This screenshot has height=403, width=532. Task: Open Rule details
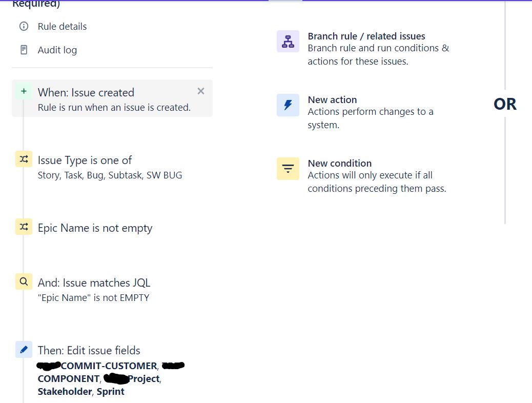coord(62,27)
